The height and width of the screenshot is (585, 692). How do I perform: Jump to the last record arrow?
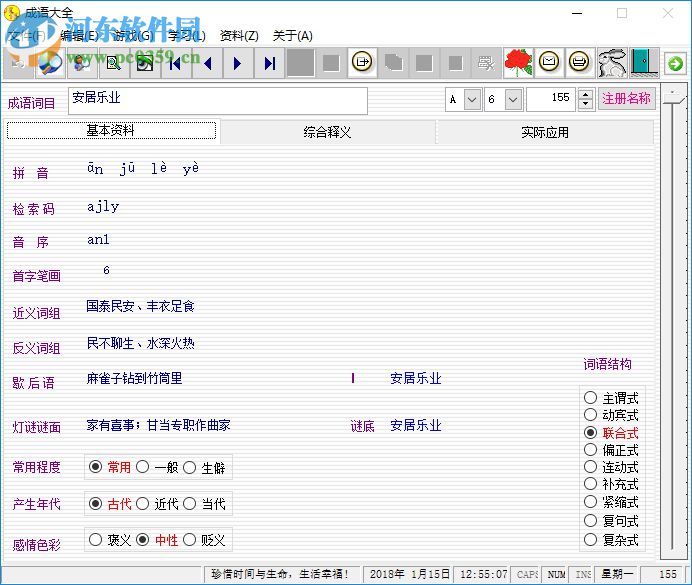click(x=269, y=64)
